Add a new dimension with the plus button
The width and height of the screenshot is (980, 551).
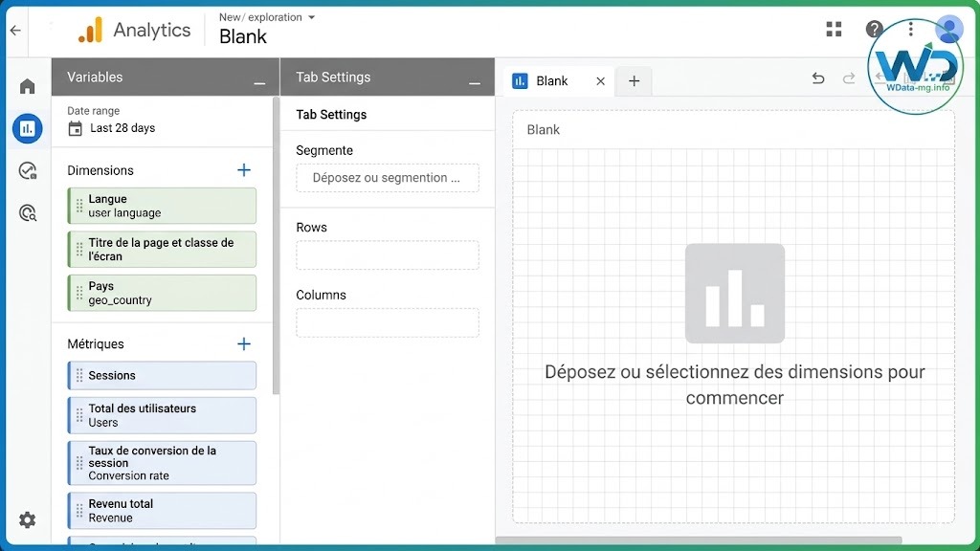coord(244,169)
